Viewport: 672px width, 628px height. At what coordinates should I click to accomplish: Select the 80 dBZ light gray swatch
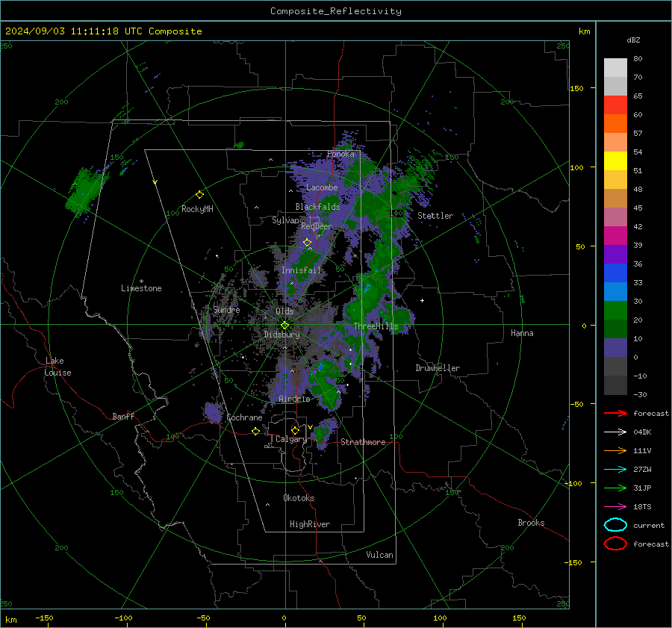615,68
